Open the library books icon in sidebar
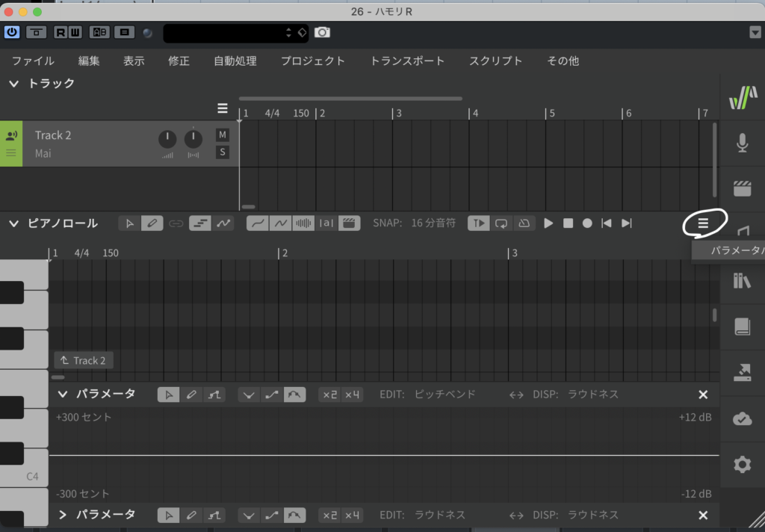765x532 pixels. click(742, 281)
